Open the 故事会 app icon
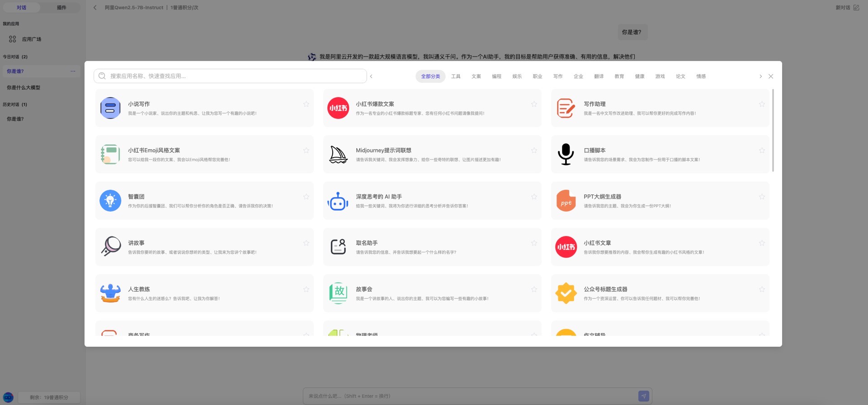 [x=338, y=293]
